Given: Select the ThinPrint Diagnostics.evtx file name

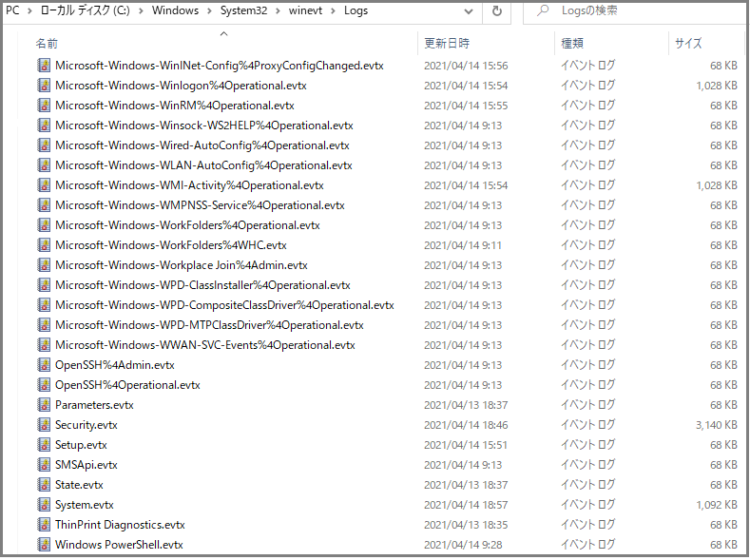Looking at the screenshot, I should [x=120, y=525].
